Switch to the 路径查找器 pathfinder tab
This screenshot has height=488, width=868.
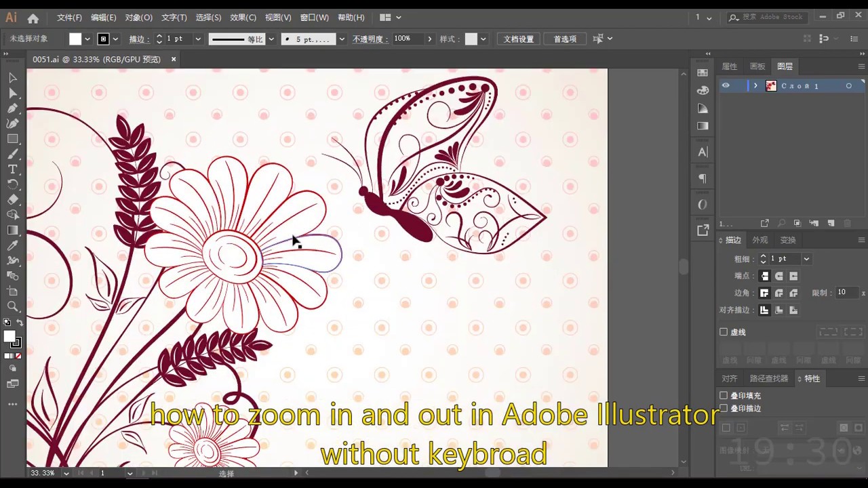click(x=769, y=379)
